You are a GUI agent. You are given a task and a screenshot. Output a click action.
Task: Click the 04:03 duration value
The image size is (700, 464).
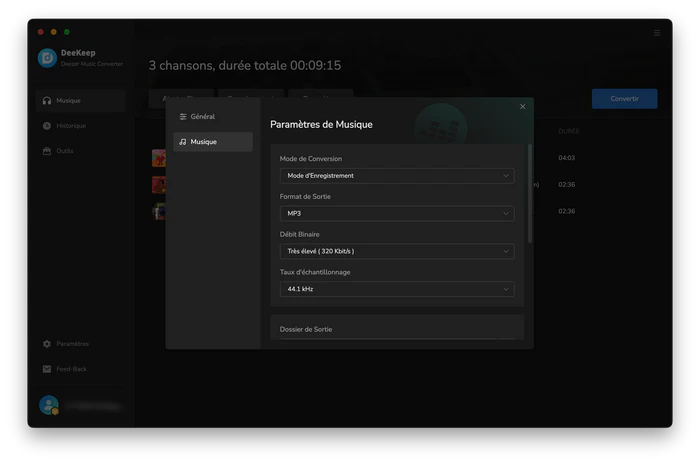567,158
